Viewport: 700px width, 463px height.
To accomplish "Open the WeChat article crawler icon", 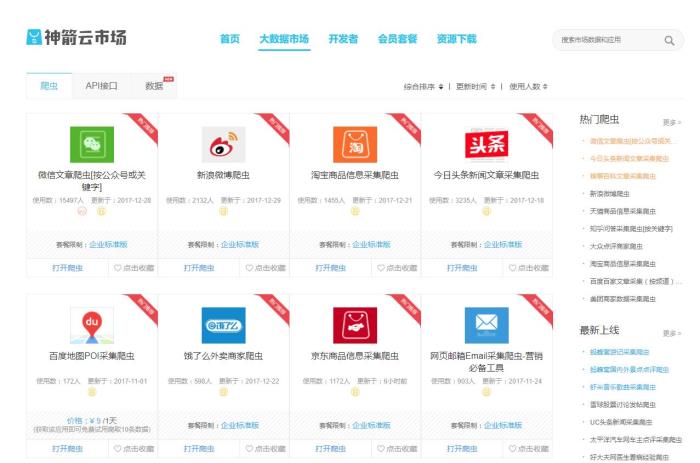I will pos(92,144).
